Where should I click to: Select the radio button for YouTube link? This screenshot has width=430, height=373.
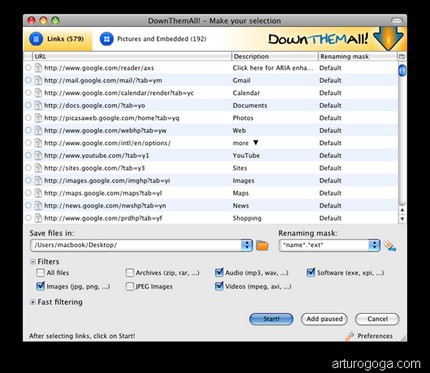click(28, 155)
